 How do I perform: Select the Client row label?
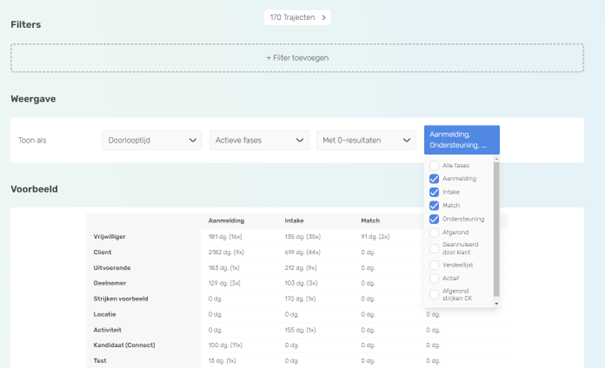(102, 252)
